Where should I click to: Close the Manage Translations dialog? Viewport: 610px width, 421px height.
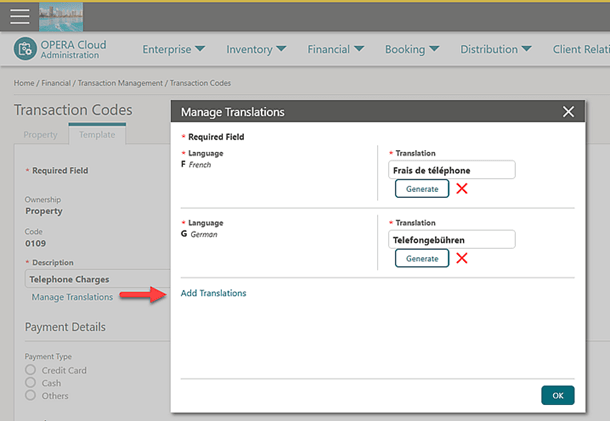[x=568, y=112]
